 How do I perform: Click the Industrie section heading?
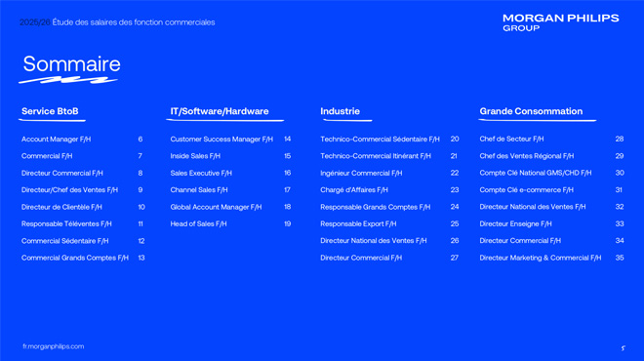click(x=341, y=111)
